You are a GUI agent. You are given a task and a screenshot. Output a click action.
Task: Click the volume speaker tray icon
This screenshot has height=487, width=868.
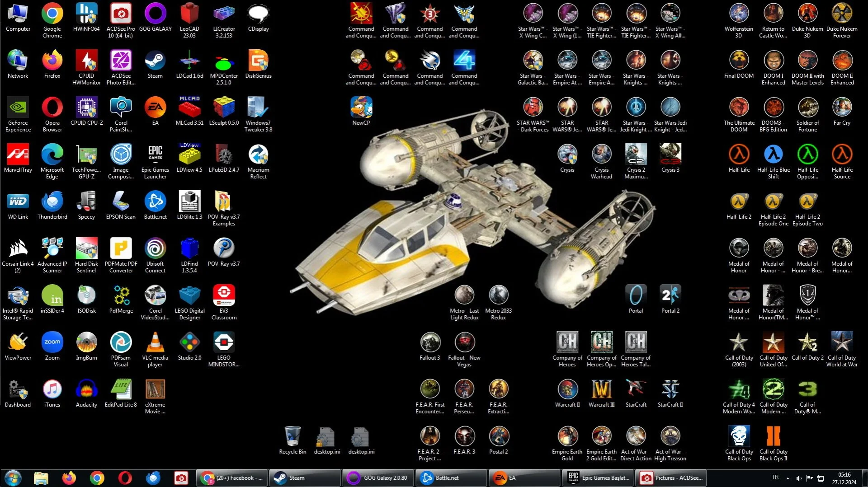799,478
